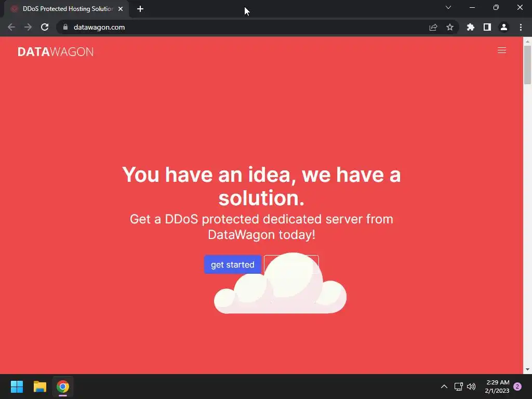Open the share this page icon
Image resolution: width=532 pixels, height=399 pixels.
point(433,27)
